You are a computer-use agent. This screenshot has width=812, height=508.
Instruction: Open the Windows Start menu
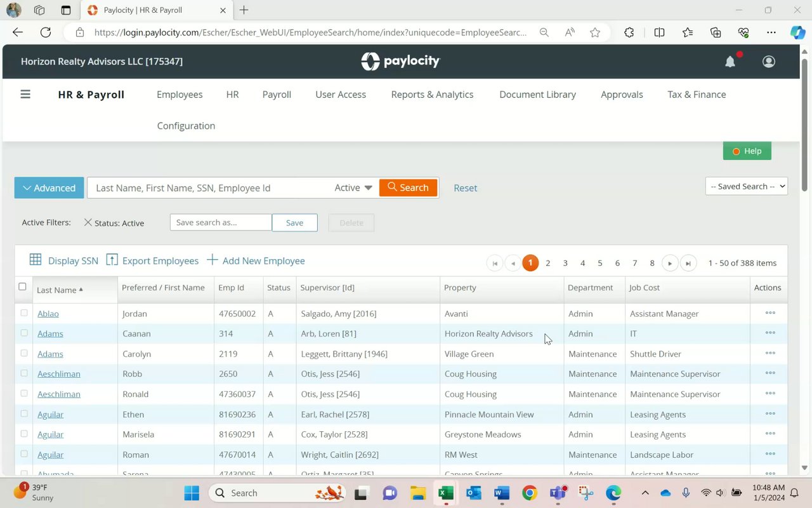pos(192,493)
